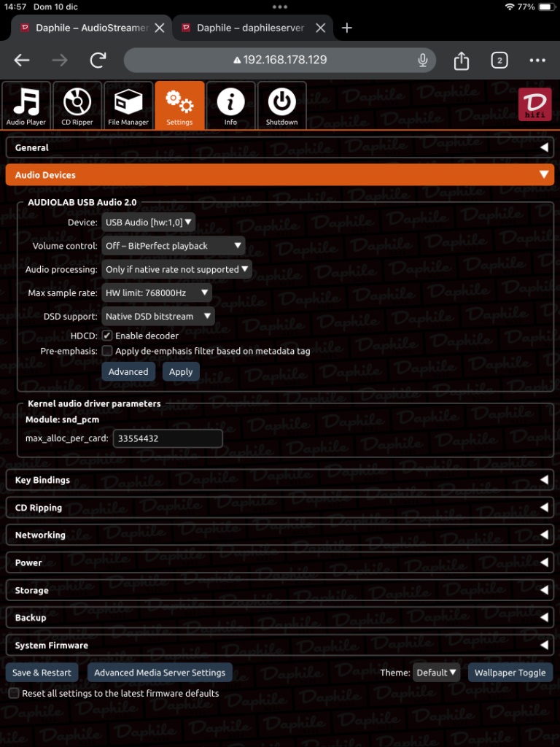
Task: Tap the Wi-Fi icon in the status bar
Action: pos(510,7)
